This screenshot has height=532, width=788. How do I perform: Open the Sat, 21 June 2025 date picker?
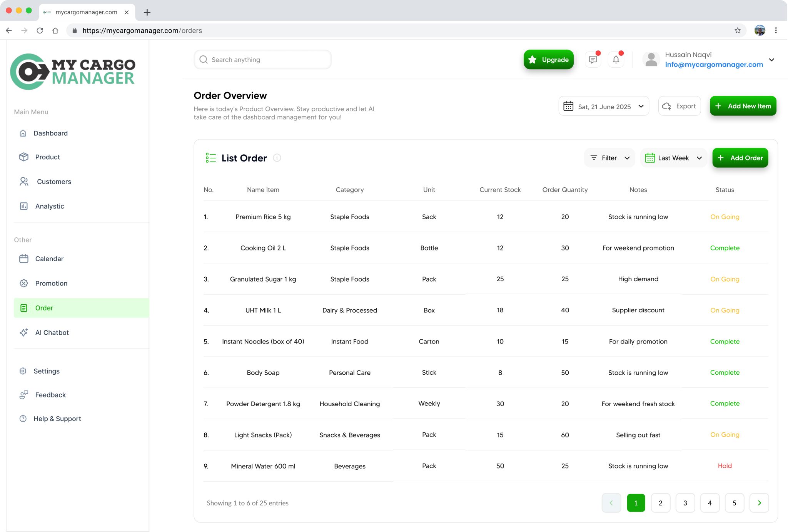(603, 106)
